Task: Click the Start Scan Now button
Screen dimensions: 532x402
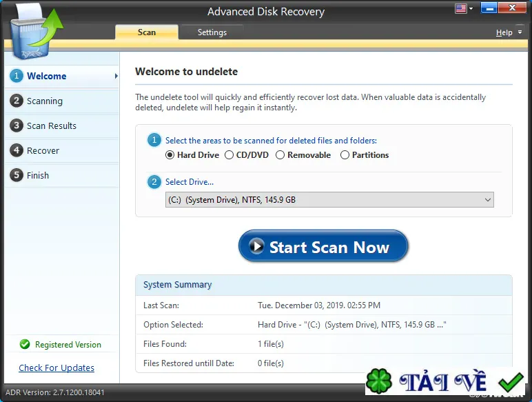Action: pyautogui.click(x=323, y=246)
